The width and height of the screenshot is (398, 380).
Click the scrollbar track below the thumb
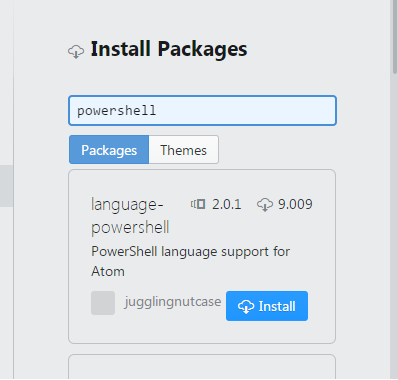click(395, 227)
